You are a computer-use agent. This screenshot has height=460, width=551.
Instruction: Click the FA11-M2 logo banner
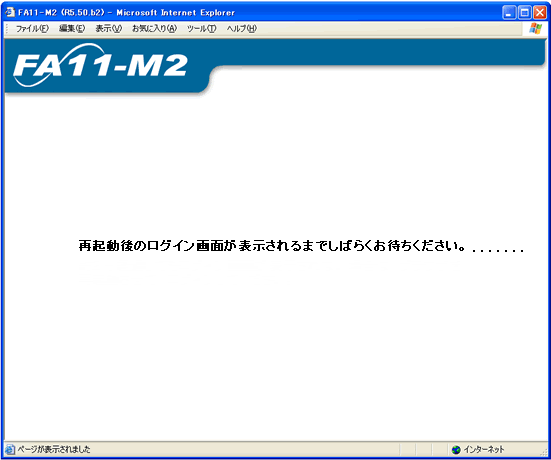point(100,66)
